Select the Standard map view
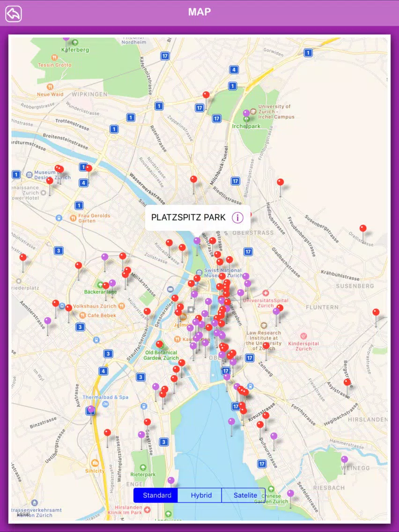Screen dimensions: 399x532 pyautogui.click(x=156, y=495)
